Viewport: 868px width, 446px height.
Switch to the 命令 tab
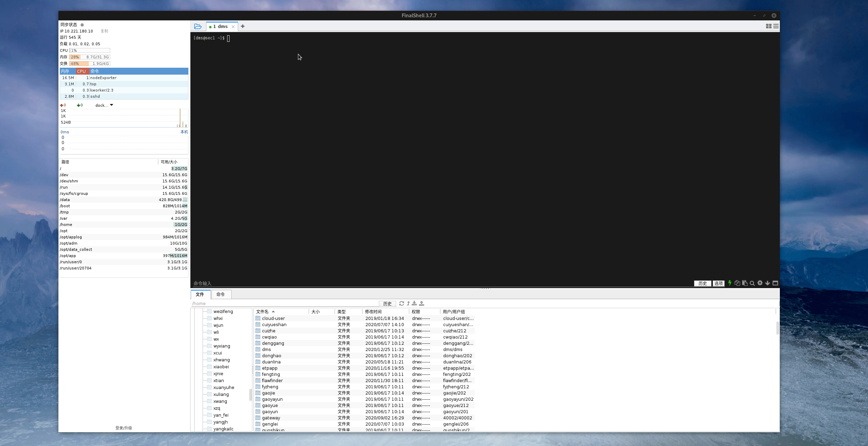[221, 294]
